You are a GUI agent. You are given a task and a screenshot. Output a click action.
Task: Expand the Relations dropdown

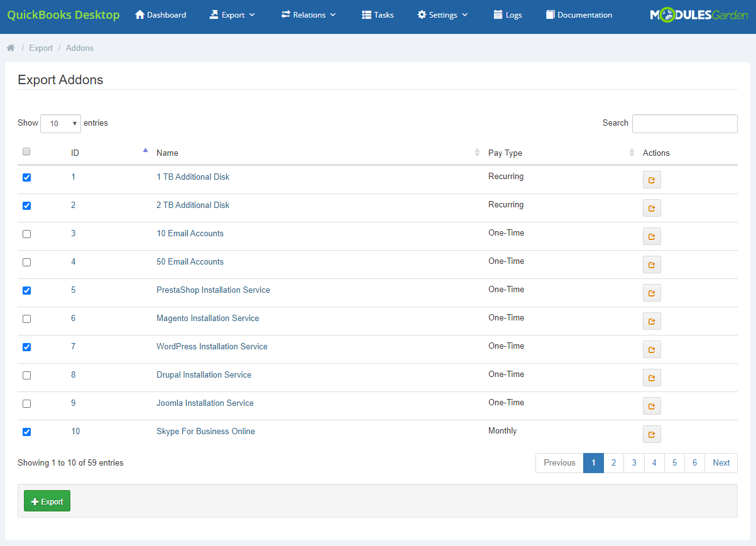[308, 14]
